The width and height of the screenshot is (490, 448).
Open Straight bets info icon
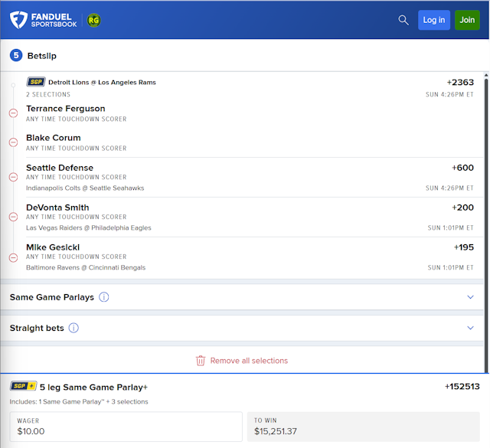[73, 328]
